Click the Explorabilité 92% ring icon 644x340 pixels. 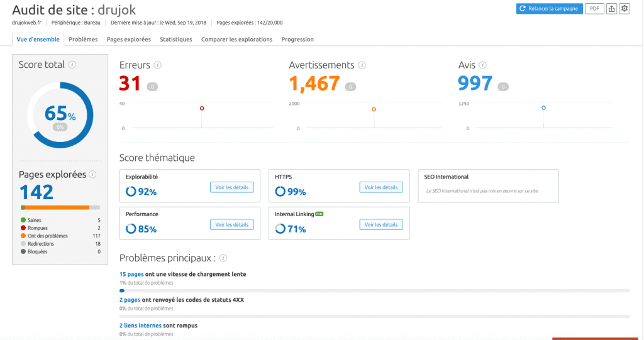tap(131, 191)
